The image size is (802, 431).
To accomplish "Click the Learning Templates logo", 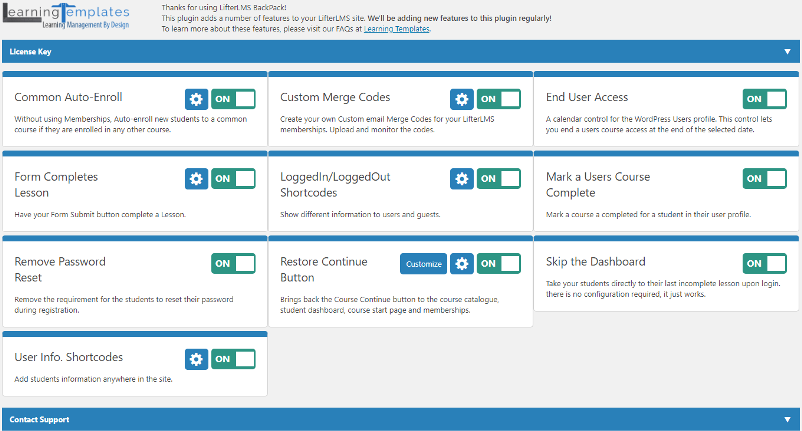I will click(66, 16).
